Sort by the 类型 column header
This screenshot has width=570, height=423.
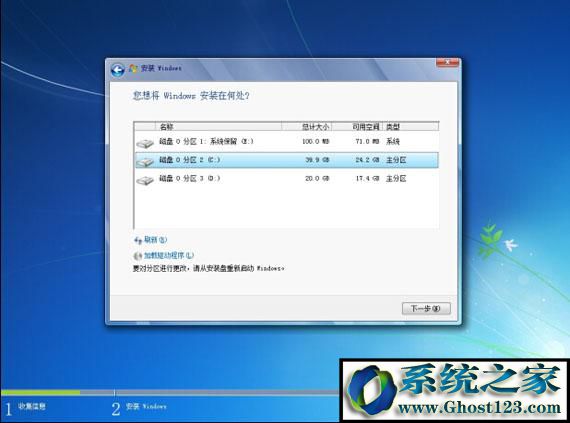(410, 126)
